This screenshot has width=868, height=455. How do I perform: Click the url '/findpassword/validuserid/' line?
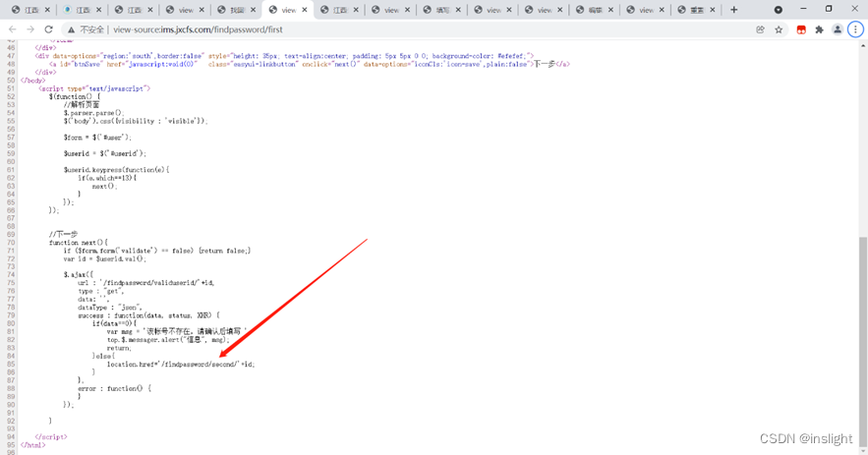point(145,283)
